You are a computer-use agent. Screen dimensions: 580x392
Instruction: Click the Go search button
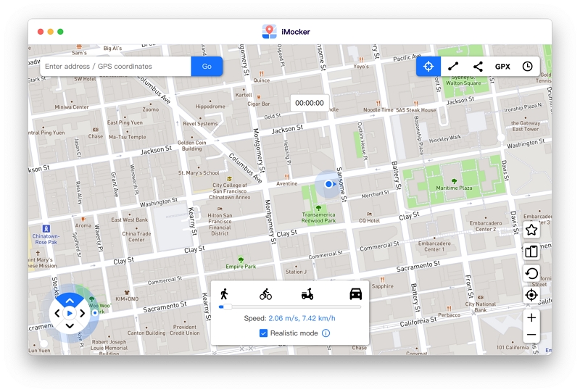point(207,67)
